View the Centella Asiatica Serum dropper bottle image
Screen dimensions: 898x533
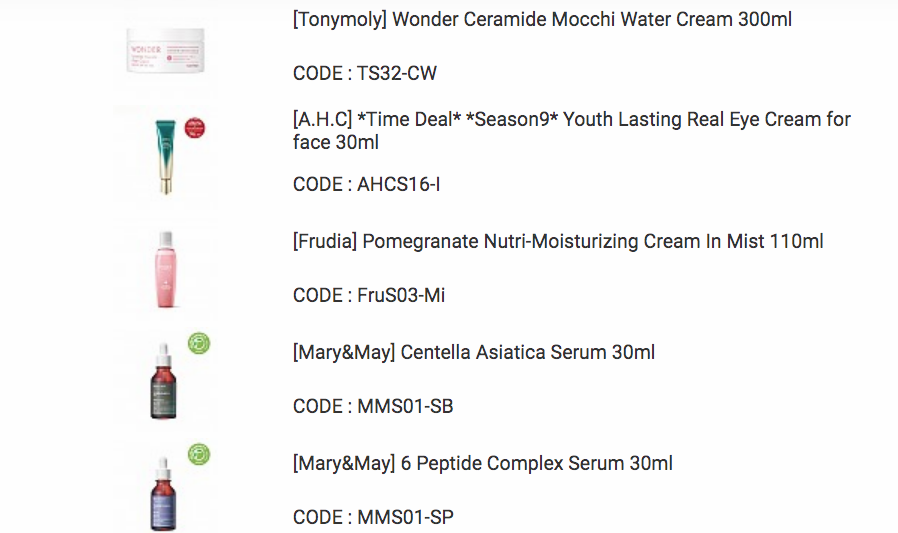coord(162,378)
